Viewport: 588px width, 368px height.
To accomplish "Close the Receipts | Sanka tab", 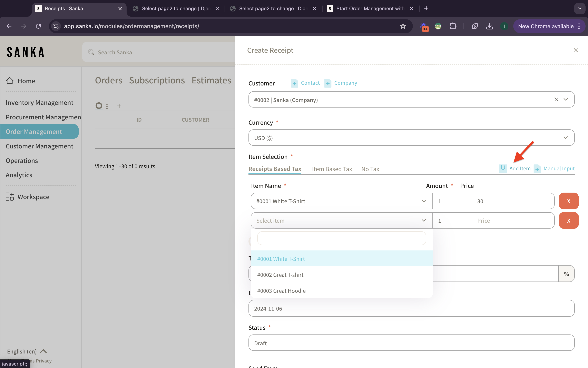I will [x=120, y=9].
